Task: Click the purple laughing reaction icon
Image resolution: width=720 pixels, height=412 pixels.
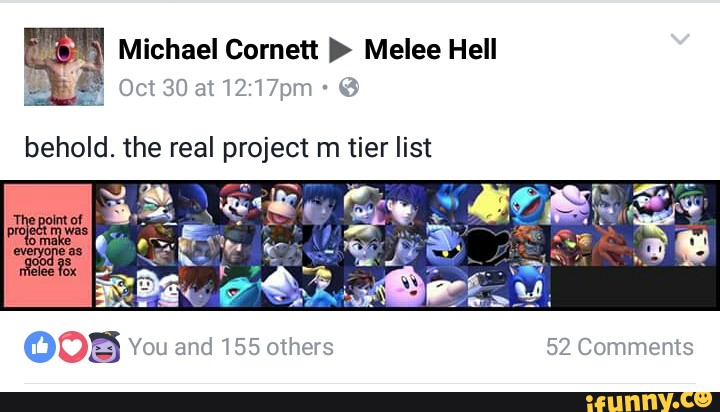Action: 104,346
